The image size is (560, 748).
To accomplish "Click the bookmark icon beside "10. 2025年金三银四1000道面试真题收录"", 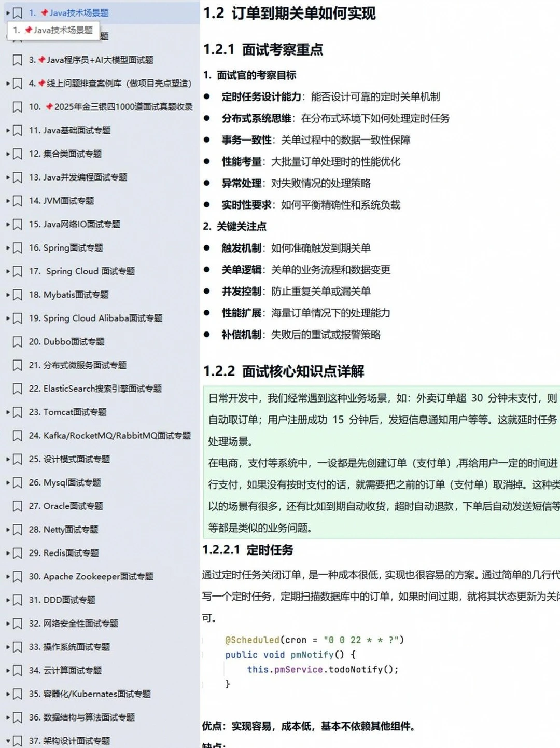I will (17, 107).
